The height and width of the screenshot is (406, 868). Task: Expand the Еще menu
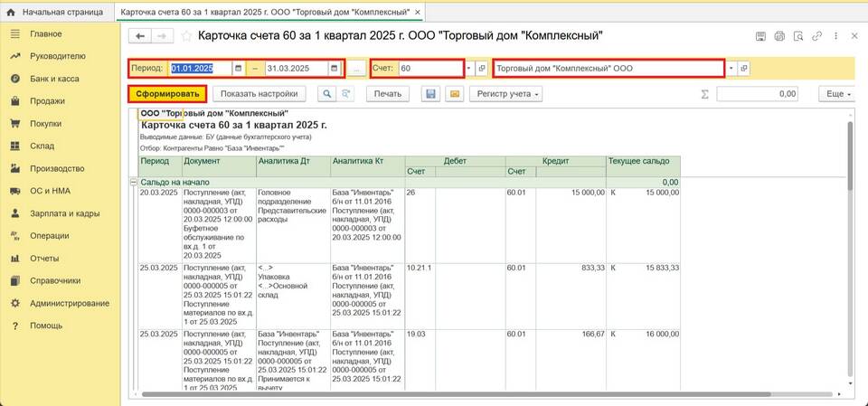[835, 94]
